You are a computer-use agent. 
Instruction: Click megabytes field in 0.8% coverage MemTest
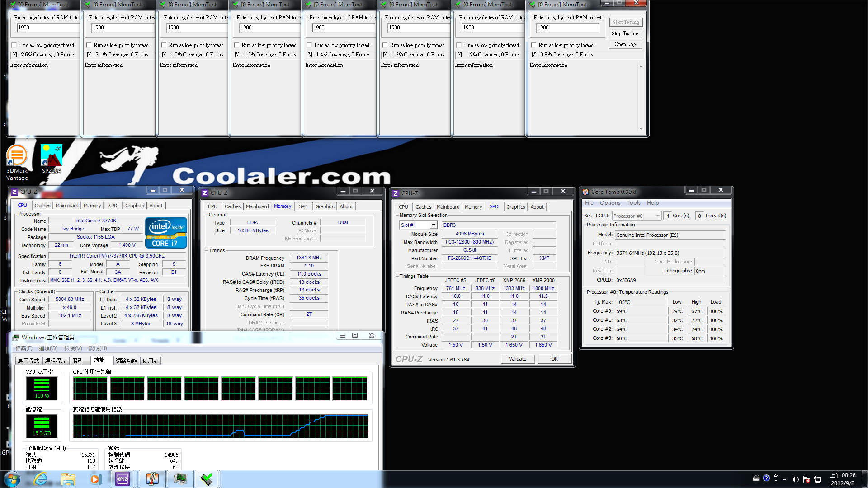567,28
